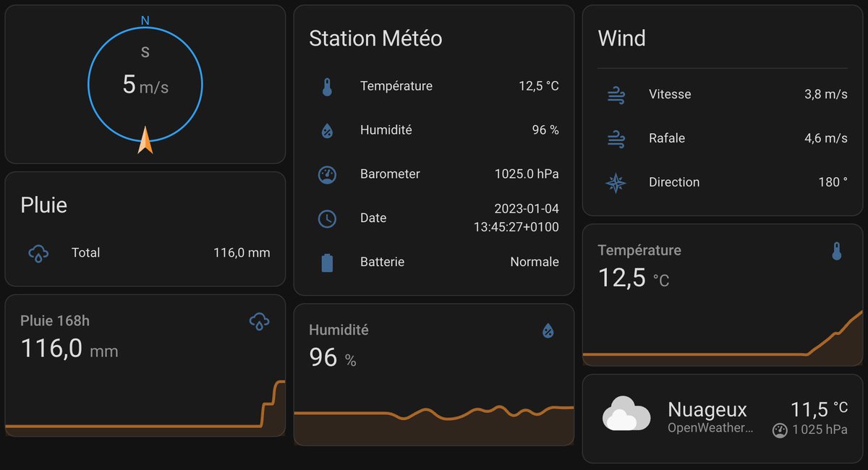The image size is (868, 470).
Task: Click the Normale battery status
Action: pyautogui.click(x=535, y=262)
